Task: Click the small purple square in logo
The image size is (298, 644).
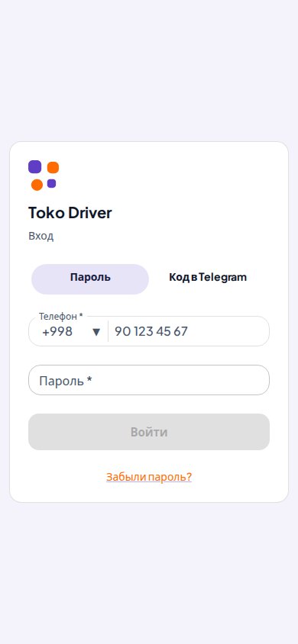Action: 51,184
